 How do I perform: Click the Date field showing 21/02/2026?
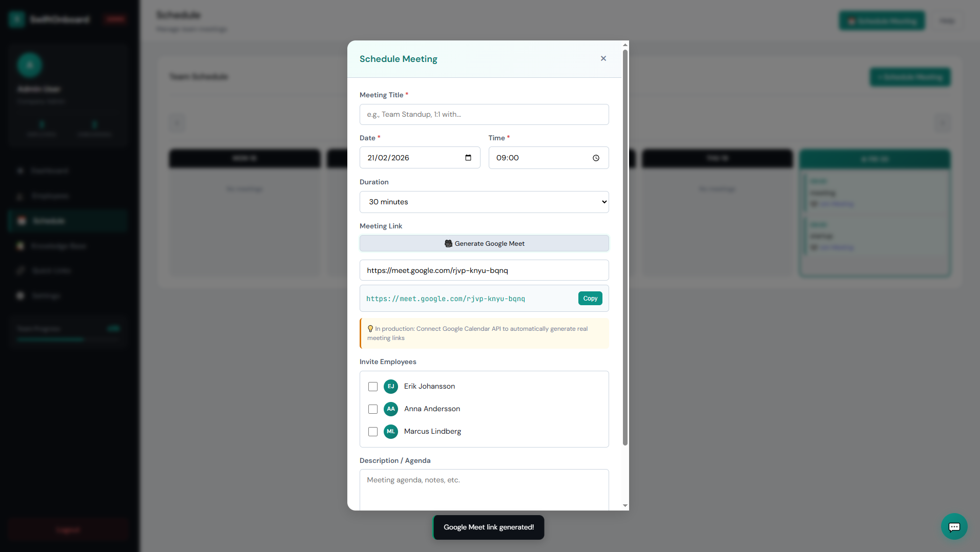coord(410,158)
